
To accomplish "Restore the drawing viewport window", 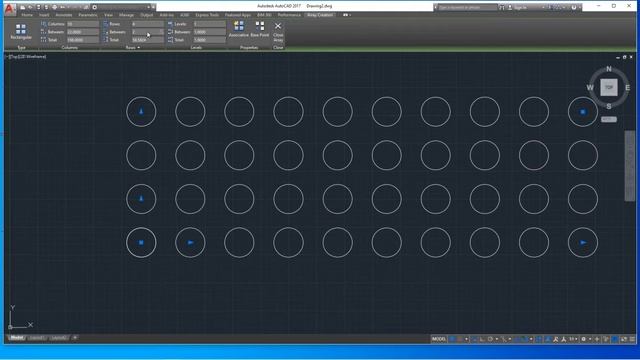I will (624, 57).
